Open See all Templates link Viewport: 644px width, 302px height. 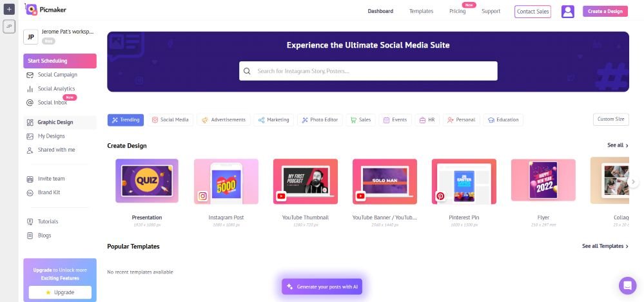(x=605, y=246)
